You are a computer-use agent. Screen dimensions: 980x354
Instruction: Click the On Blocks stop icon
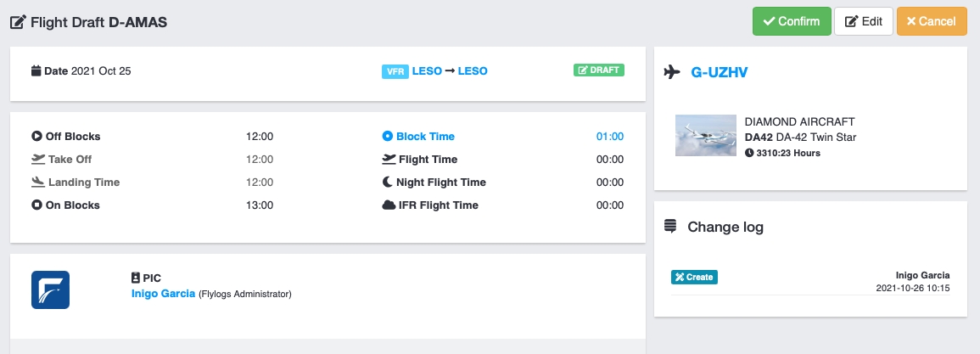pyautogui.click(x=37, y=205)
